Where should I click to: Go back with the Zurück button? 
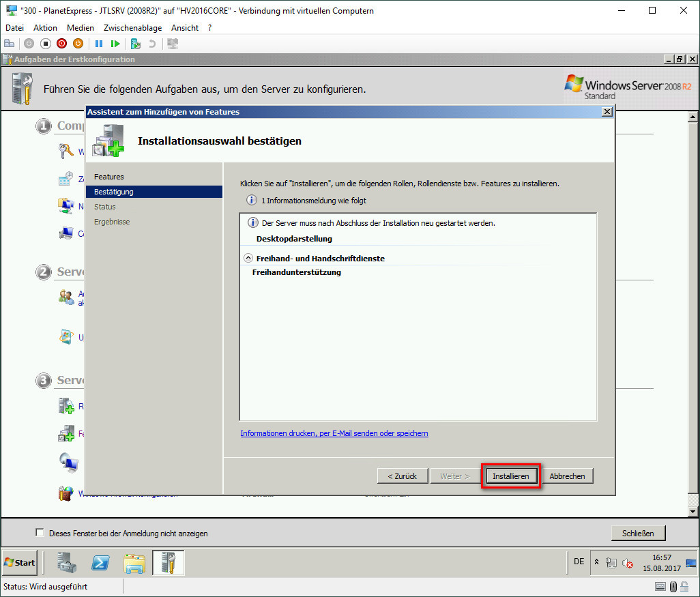click(x=402, y=476)
